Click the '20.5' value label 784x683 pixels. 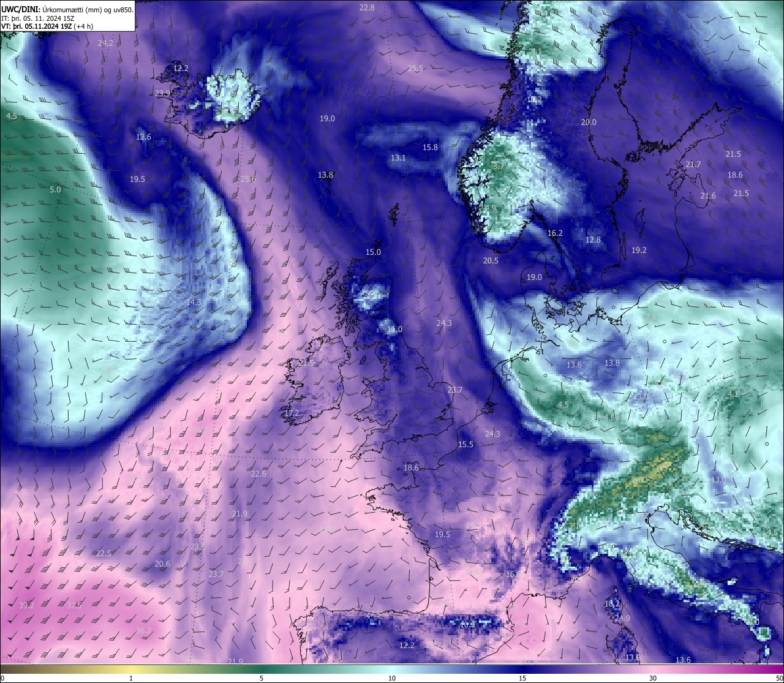[491, 260]
